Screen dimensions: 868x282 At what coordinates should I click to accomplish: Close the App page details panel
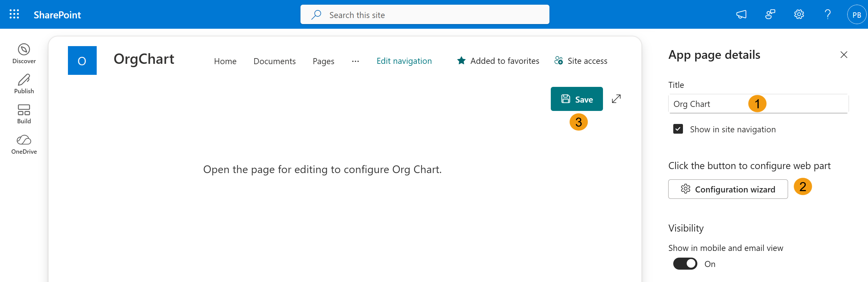click(843, 55)
